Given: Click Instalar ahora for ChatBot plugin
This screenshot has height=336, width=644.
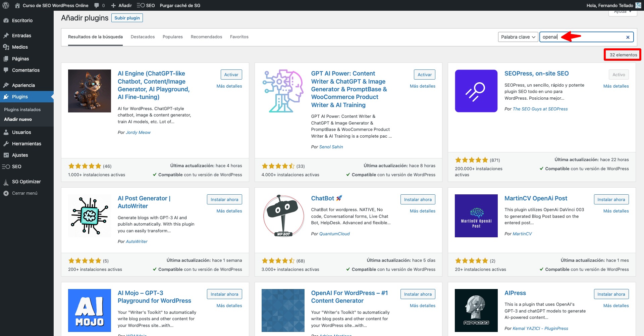Looking at the screenshot, I should (x=418, y=199).
